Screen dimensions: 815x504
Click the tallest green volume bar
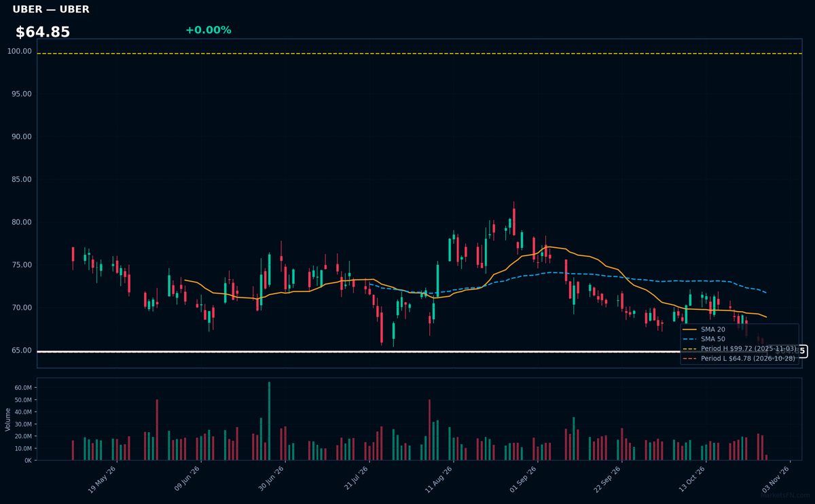(x=269, y=421)
